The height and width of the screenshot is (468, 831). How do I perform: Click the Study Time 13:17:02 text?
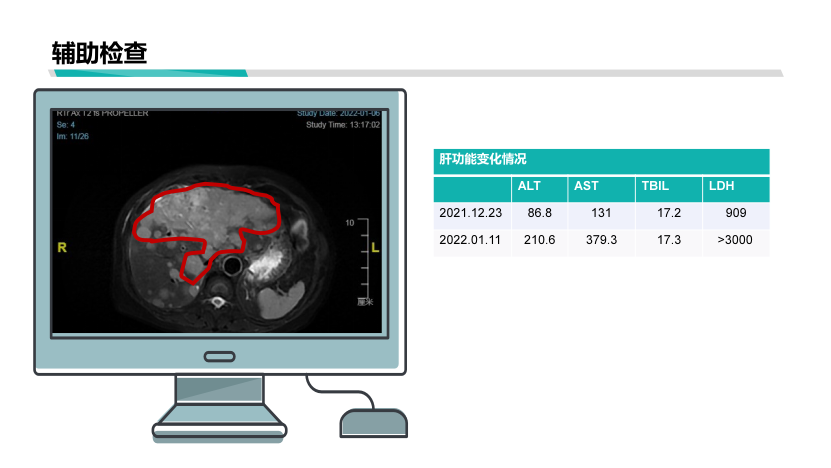click(343, 125)
